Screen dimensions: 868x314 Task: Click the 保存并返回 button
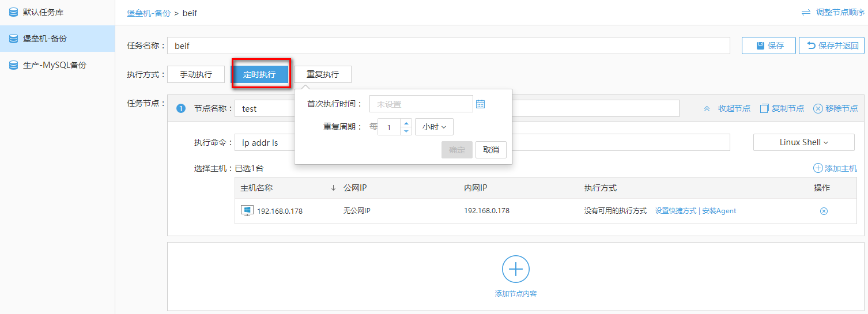[832, 46]
